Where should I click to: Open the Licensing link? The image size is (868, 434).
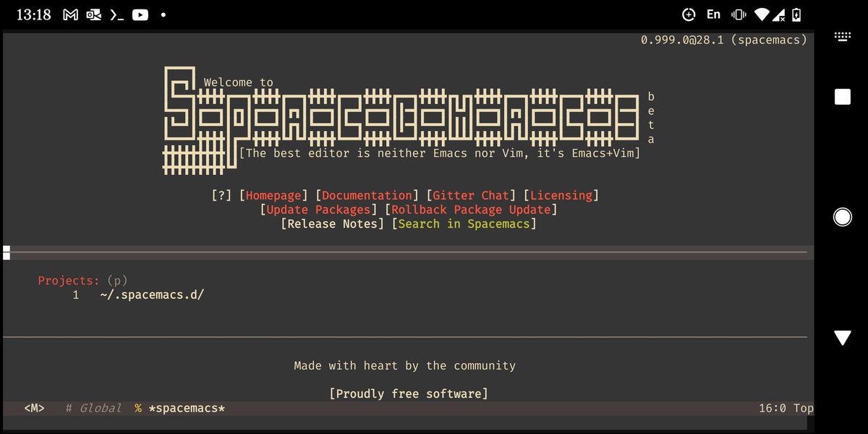(561, 195)
